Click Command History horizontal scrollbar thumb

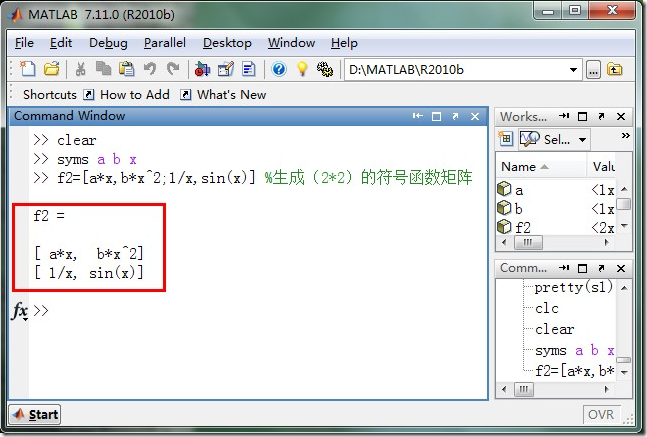click(524, 389)
